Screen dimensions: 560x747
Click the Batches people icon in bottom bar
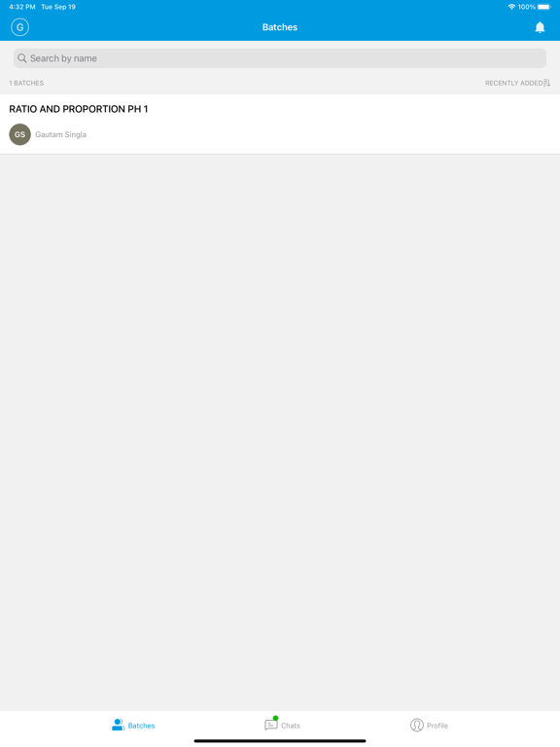click(118, 725)
